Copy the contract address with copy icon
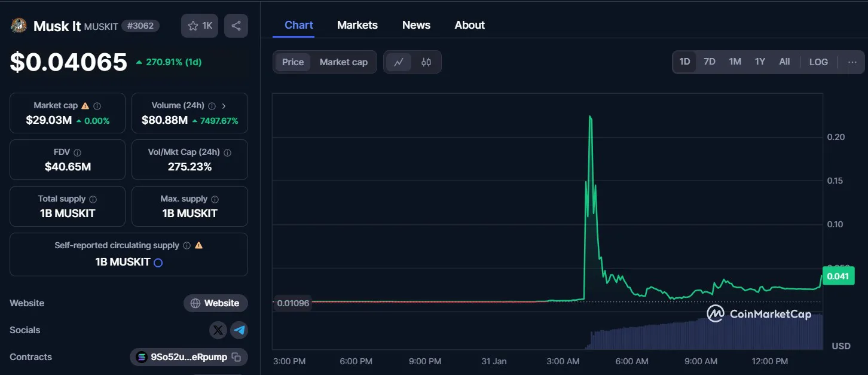This screenshot has height=375, width=868. coord(236,357)
